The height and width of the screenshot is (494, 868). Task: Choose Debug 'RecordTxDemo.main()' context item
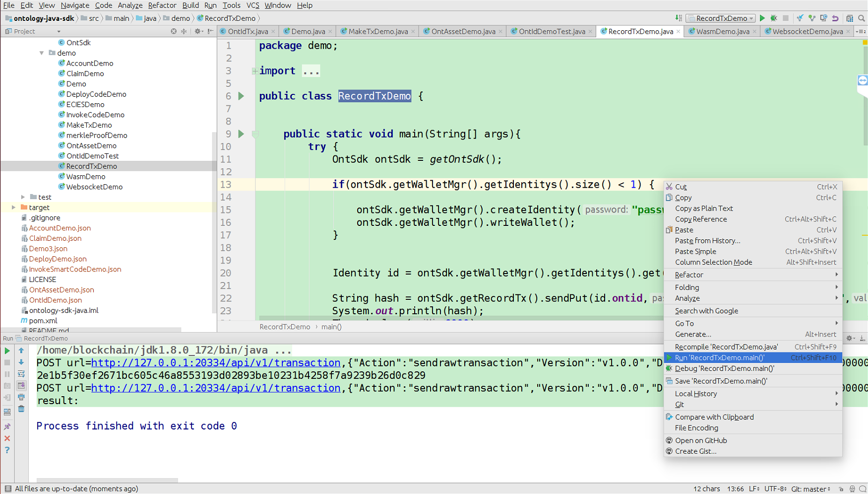[753, 368]
